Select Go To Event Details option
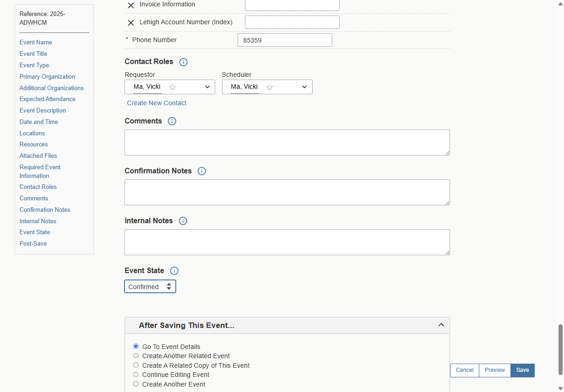Viewport: 564px width, 392px height. 136,346
